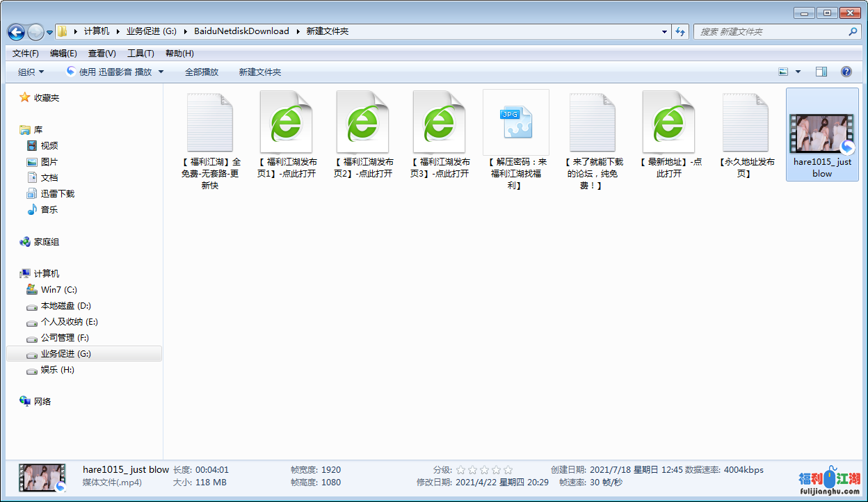
Task: Click the address bar refresh icon
Action: point(681,32)
